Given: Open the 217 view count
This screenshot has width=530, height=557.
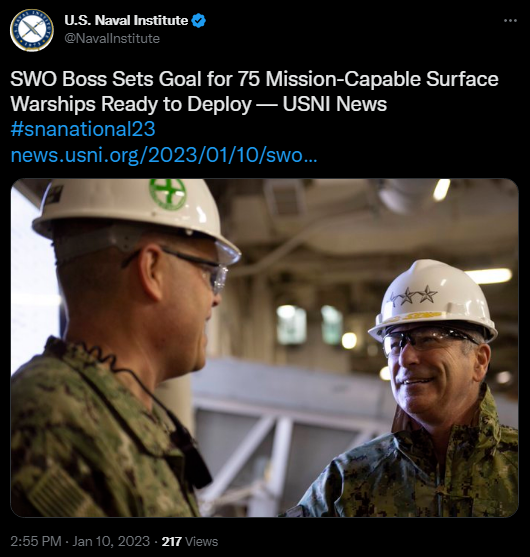Looking at the screenshot, I should click(x=172, y=541).
